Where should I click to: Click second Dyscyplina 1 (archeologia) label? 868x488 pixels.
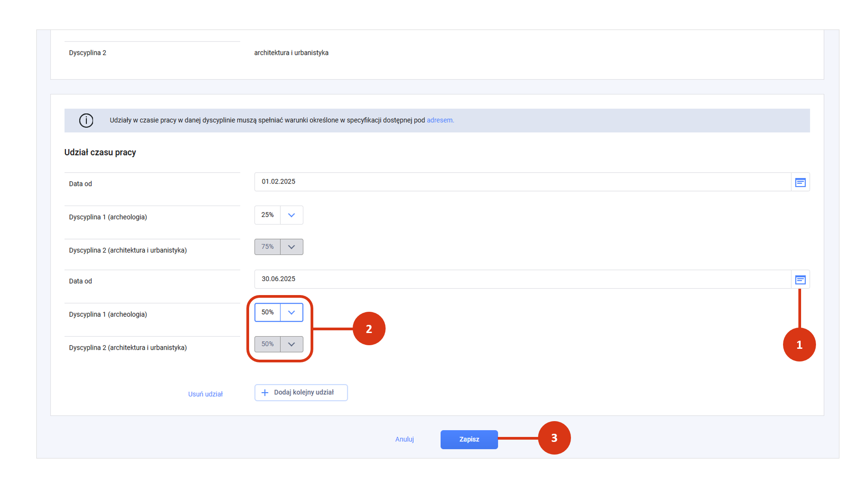click(108, 314)
